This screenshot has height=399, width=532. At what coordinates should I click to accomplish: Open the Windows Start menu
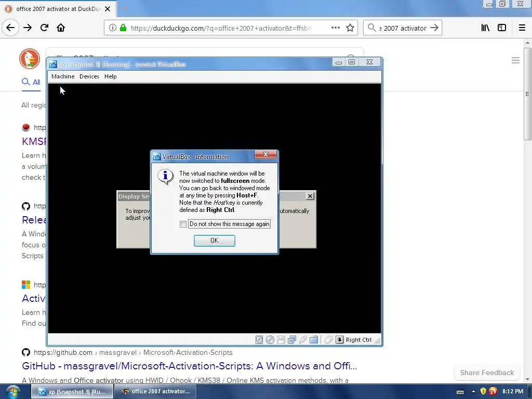12,392
